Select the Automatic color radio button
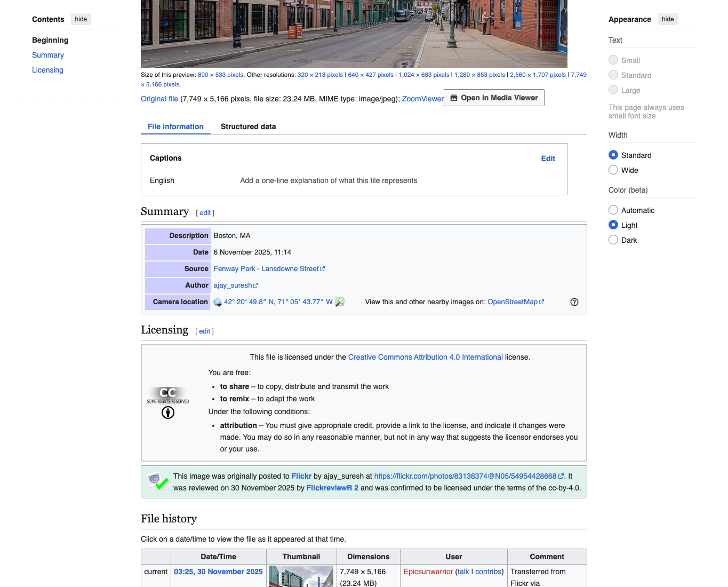Image resolution: width=728 pixels, height=587 pixels. 613,210
